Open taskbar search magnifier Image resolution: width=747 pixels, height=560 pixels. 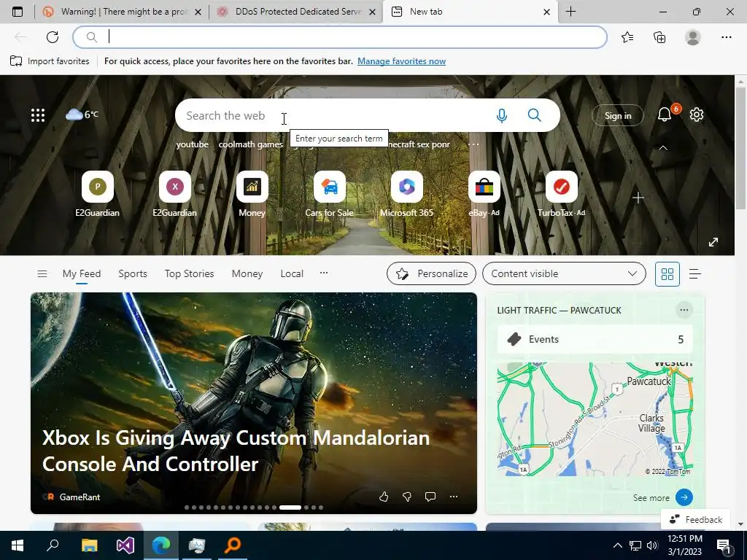tap(53, 545)
